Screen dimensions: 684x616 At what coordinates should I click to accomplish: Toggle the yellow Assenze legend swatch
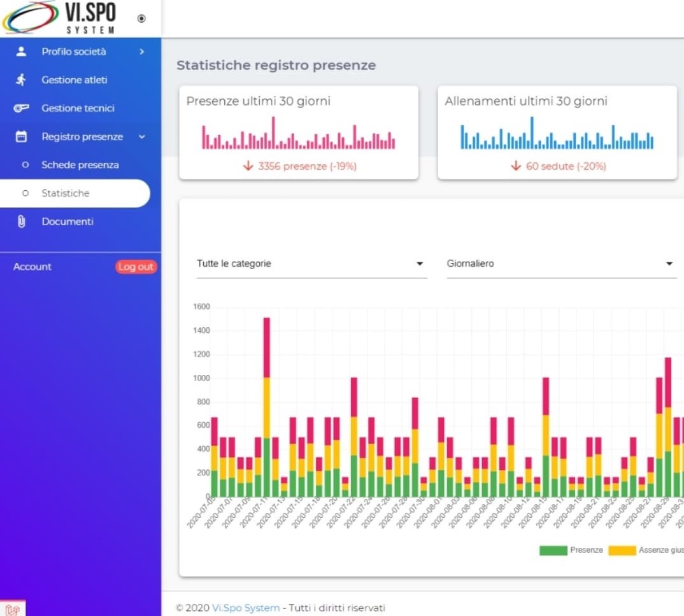click(622, 550)
